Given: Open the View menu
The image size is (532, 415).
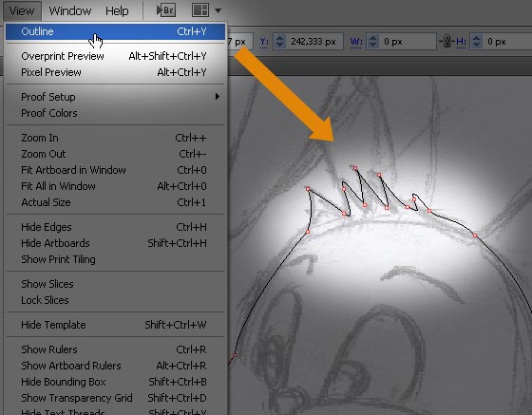Looking at the screenshot, I should [x=22, y=10].
